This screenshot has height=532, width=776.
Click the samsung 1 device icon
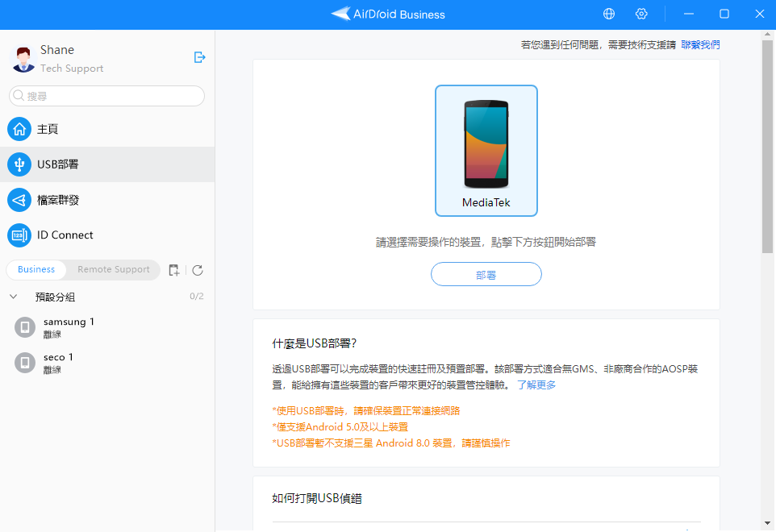(x=25, y=327)
